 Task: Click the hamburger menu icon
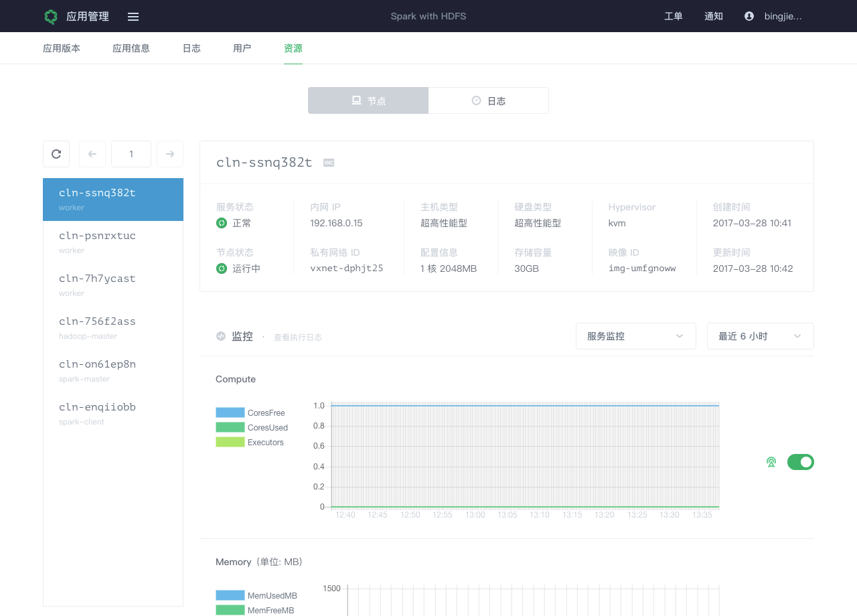point(133,17)
